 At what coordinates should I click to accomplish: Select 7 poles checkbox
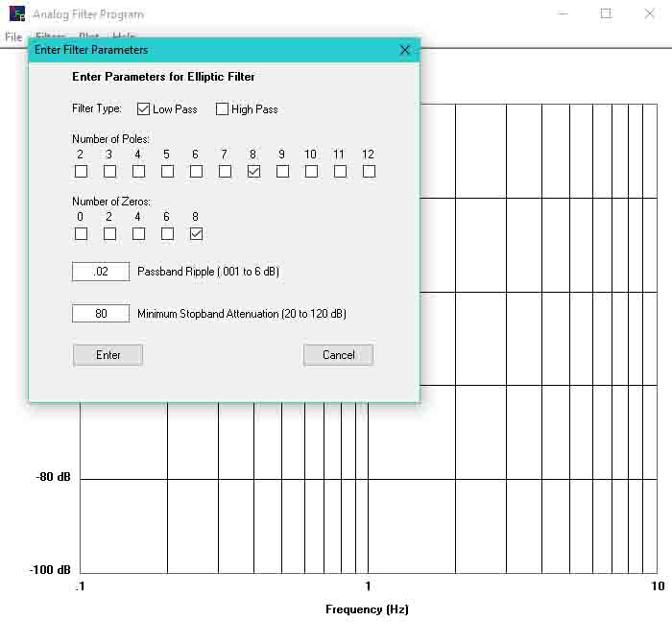pos(225,172)
